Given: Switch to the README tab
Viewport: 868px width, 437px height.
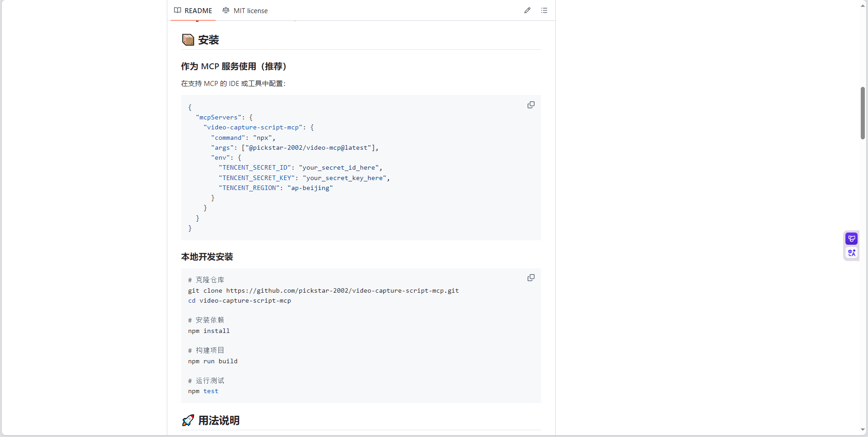Looking at the screenshot, I should (x=193, y=10).
